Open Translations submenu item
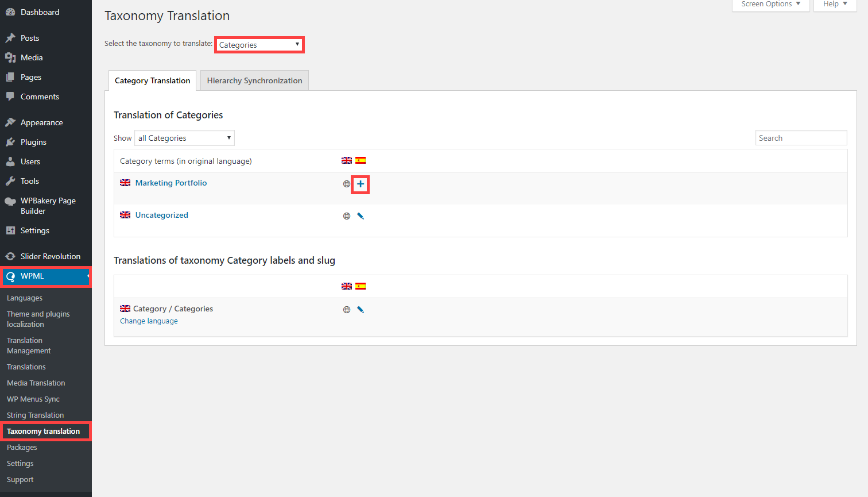 pos(26,367)
